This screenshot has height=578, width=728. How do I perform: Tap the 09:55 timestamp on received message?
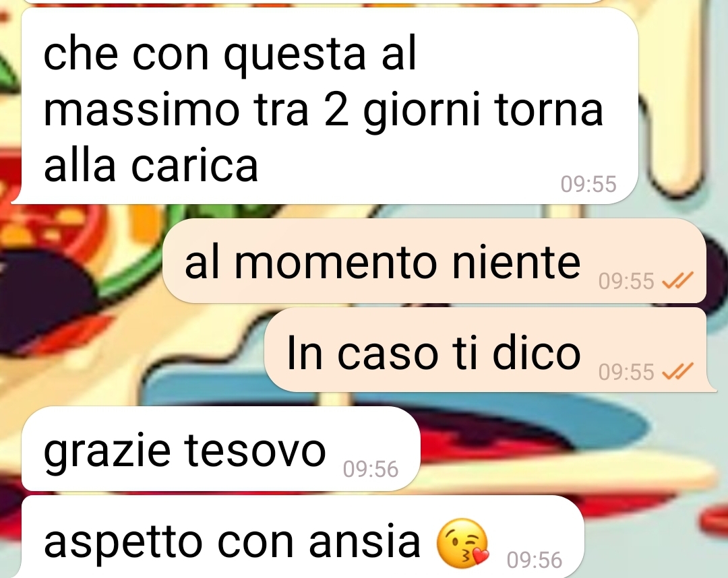[588, 184]
